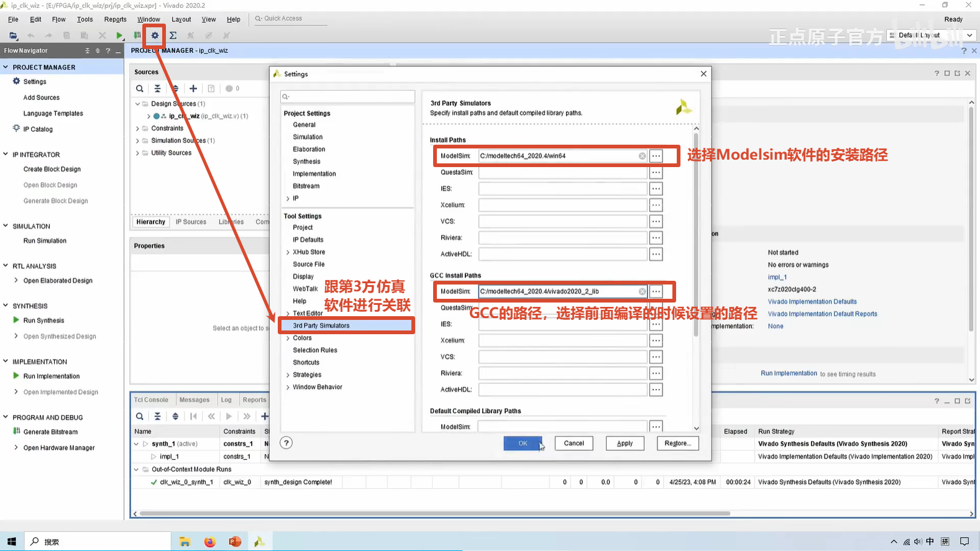This screenshot has height=551, width=980.
Task: Click the QuestaSim install path field
Action: pyautogui.click(x=562, y=172)
